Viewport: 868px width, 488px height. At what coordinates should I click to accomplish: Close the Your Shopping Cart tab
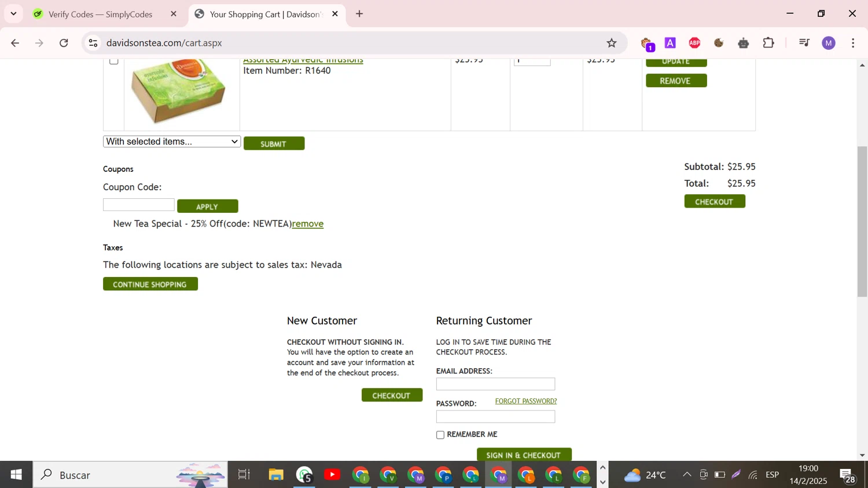[x=335, y=14]
